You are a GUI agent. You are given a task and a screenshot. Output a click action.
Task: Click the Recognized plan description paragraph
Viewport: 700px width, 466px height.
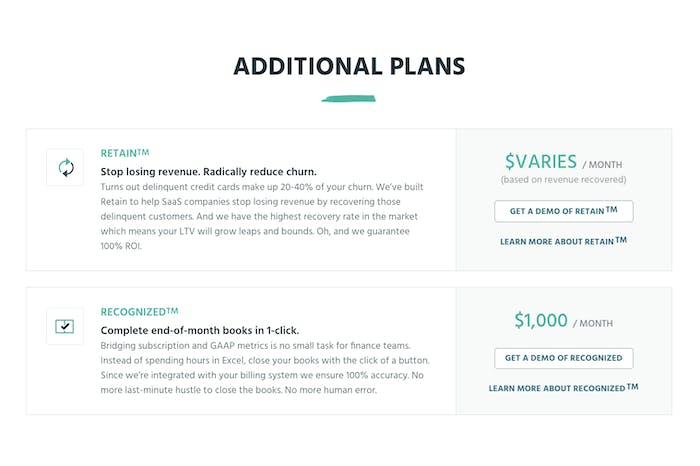tap(265, 367)
